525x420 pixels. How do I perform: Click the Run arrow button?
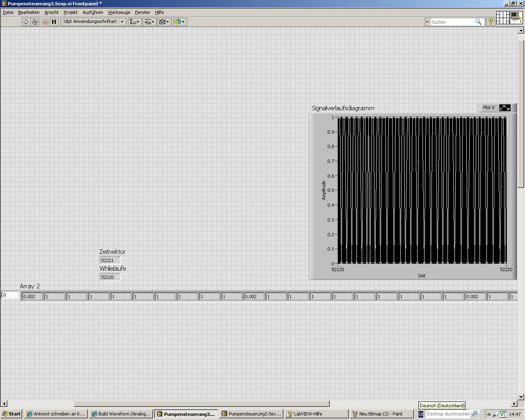pos(26,22)
